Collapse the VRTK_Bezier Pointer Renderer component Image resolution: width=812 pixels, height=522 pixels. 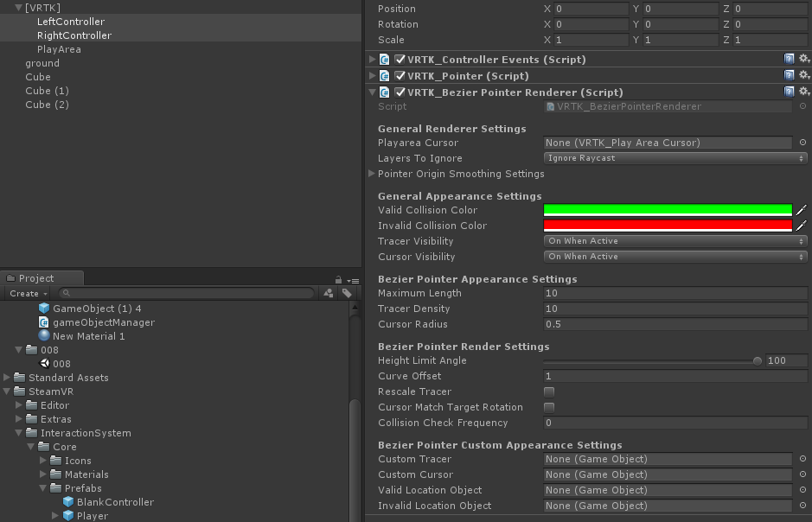pos(372,92)
